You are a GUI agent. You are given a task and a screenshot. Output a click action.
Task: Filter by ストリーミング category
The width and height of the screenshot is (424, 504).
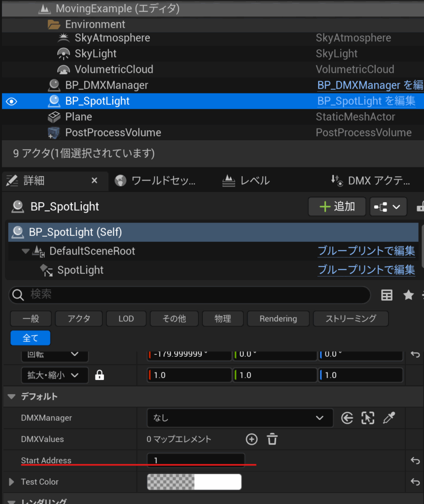pos(351,318)
